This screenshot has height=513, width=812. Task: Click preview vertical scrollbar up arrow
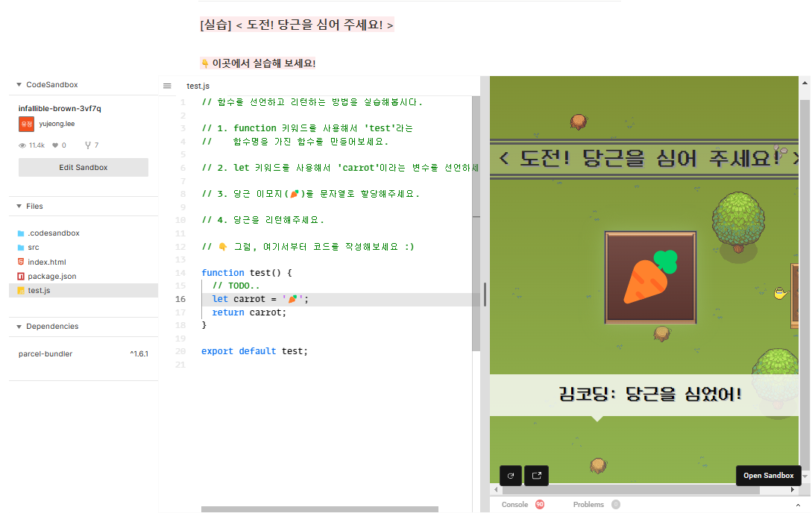tap(805, 83)
